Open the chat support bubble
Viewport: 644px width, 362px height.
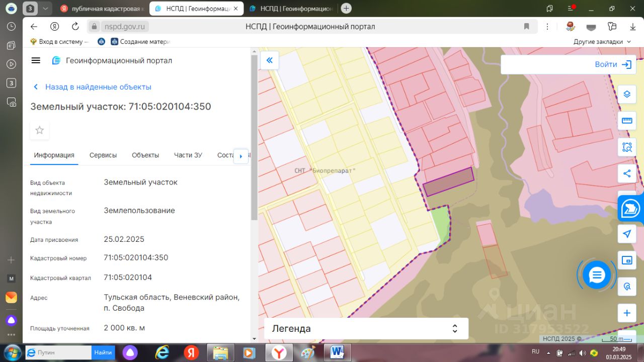[x=597, y=275]
